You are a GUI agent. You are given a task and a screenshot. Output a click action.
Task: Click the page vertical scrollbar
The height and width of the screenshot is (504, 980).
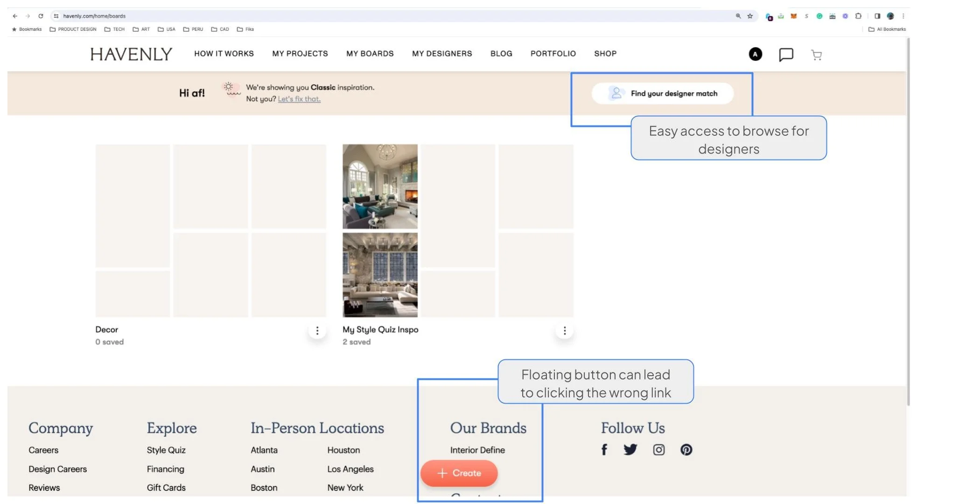coord(908,222)
